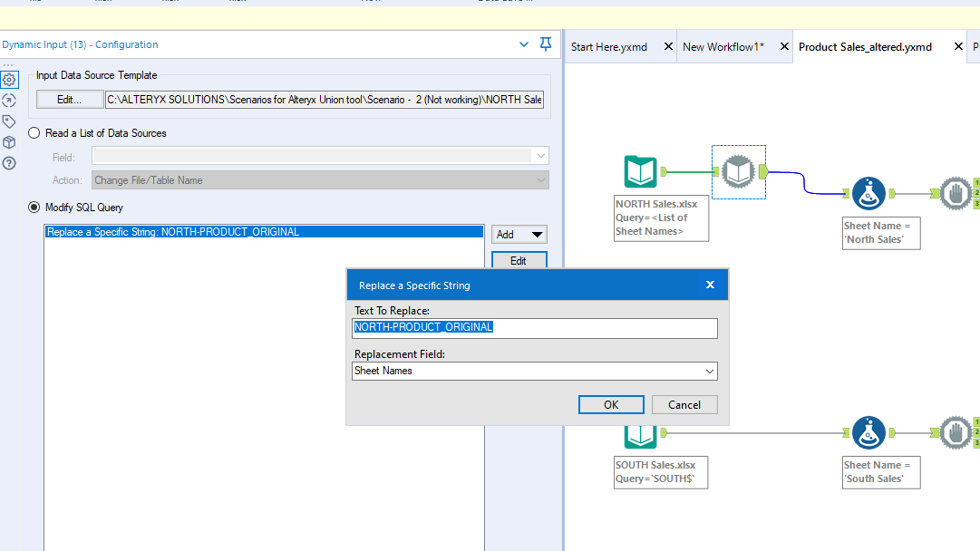The height and width of the screenshot is (551, 980).
Task: Click the Formula tool labeled 'North Sales'
Action: [x=868, y=193]
